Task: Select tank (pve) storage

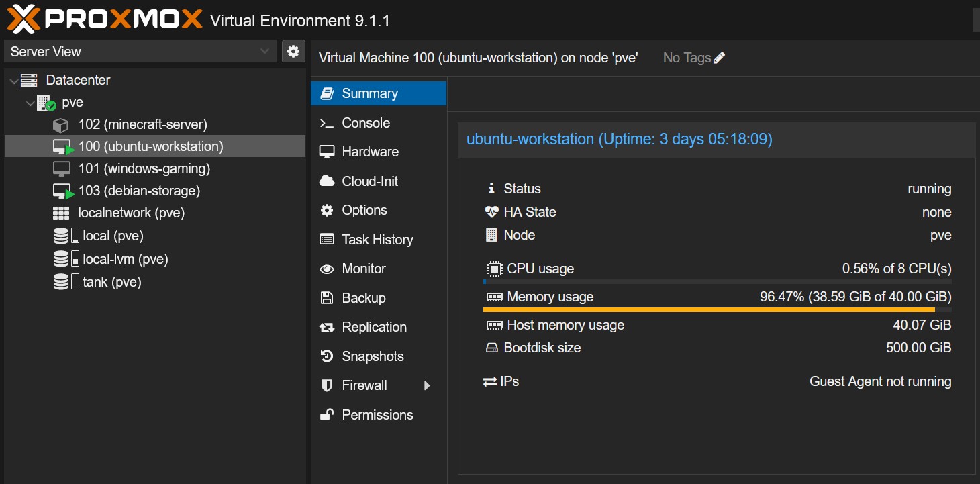Action: (155, 282)
